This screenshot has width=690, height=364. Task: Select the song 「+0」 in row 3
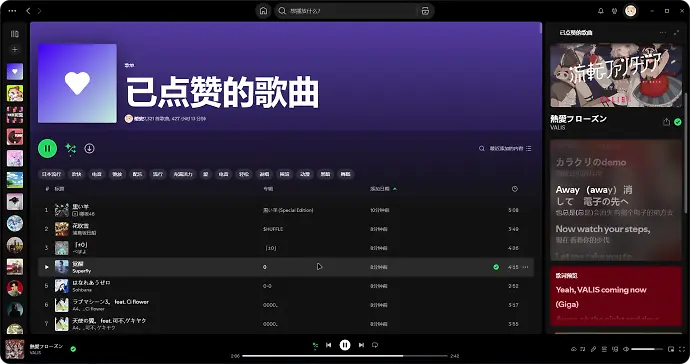point(81,245)
